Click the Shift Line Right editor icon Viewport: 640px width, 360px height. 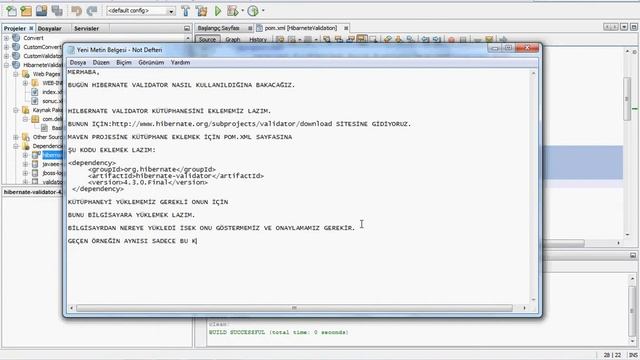tap(437, 39)
